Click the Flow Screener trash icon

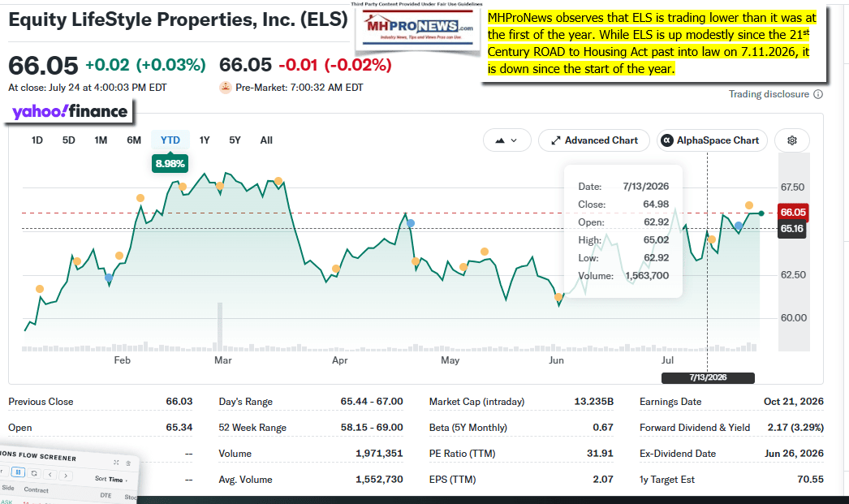coord(128,463)
